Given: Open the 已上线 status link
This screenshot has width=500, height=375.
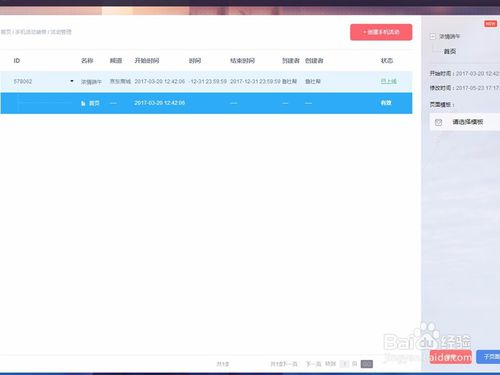Looking at the screenshot, I should click(389, 81).
